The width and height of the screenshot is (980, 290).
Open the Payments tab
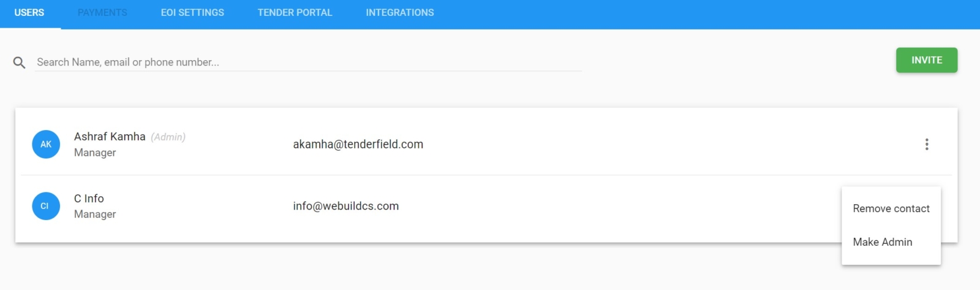point(102,13)
